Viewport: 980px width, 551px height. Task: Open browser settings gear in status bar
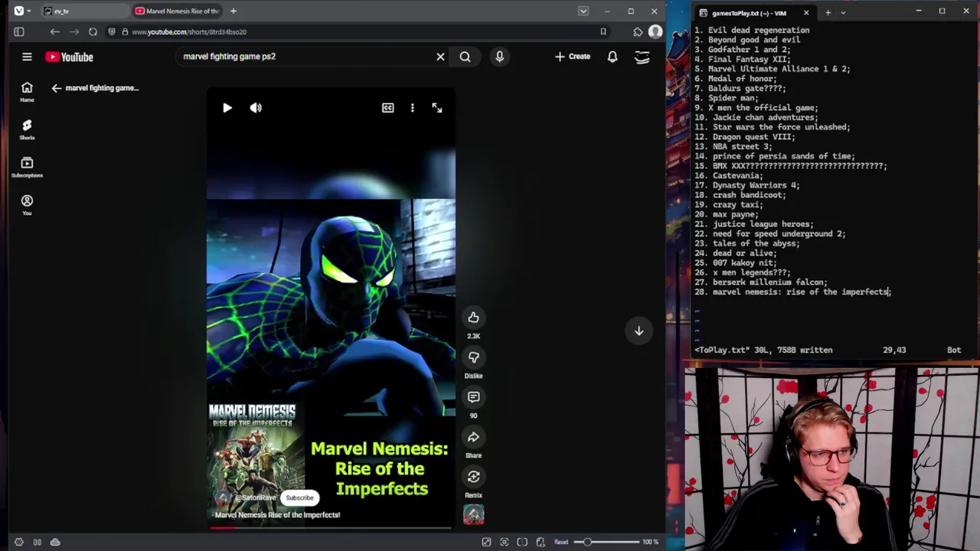point(19,542)
